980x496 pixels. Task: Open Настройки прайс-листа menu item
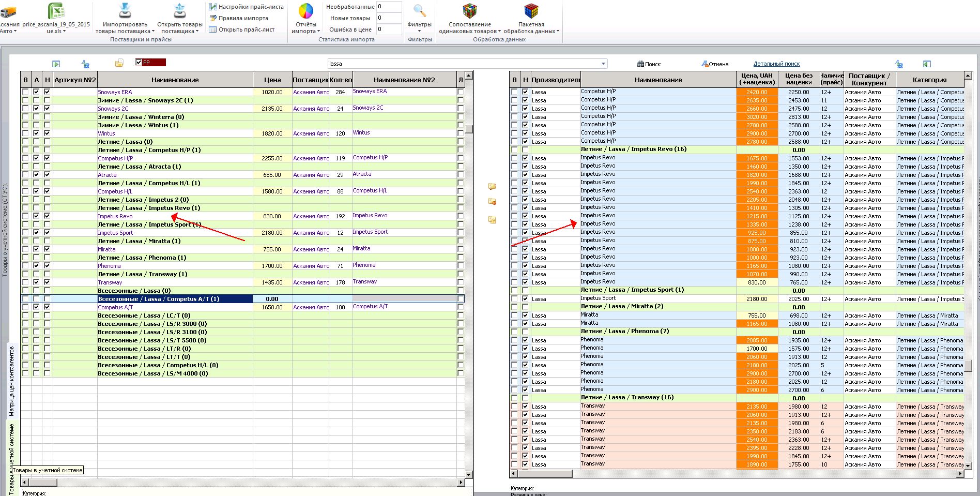coord(246,7)
